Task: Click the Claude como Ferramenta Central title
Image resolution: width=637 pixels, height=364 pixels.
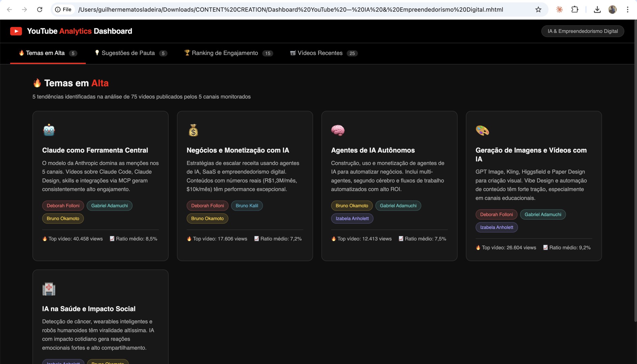Action: tap(95, 150)
